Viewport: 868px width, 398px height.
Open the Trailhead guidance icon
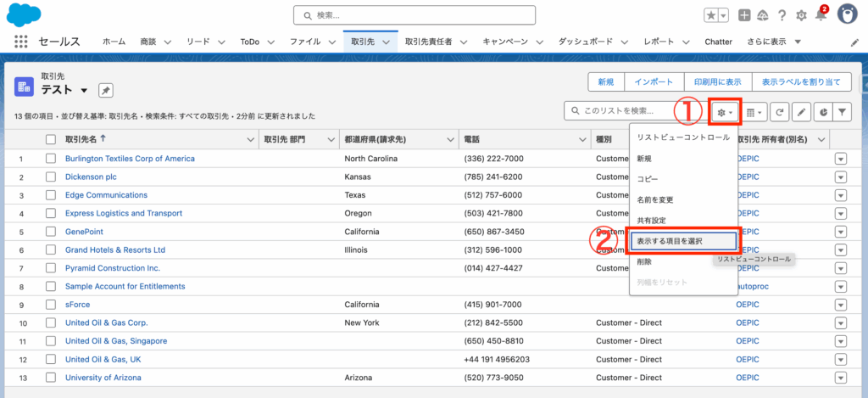[x=763, y=15]
